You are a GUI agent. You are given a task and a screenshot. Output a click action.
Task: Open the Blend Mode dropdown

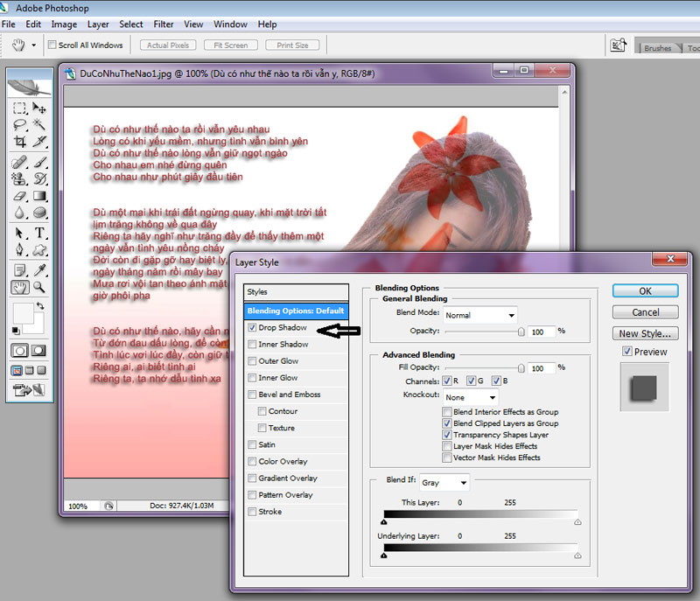pos(479,315)
